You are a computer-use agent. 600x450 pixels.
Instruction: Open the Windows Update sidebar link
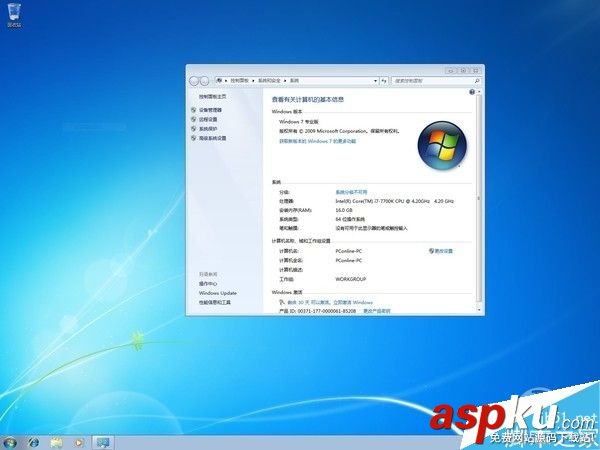coord(218,293)
